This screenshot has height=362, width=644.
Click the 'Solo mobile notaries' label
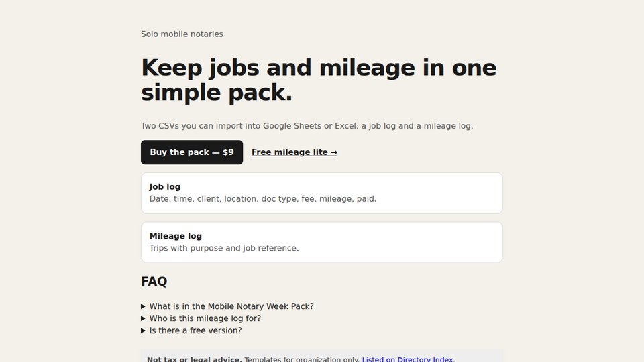point(182,34)
